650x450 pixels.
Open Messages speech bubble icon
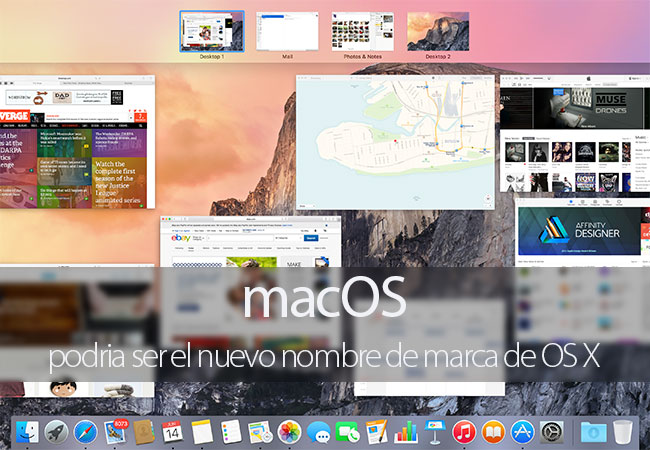pyautogui.click(x=318, y=433)
